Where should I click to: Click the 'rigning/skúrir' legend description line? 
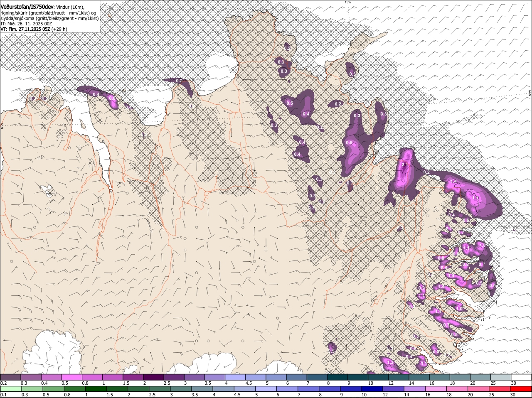click(48, 13)
